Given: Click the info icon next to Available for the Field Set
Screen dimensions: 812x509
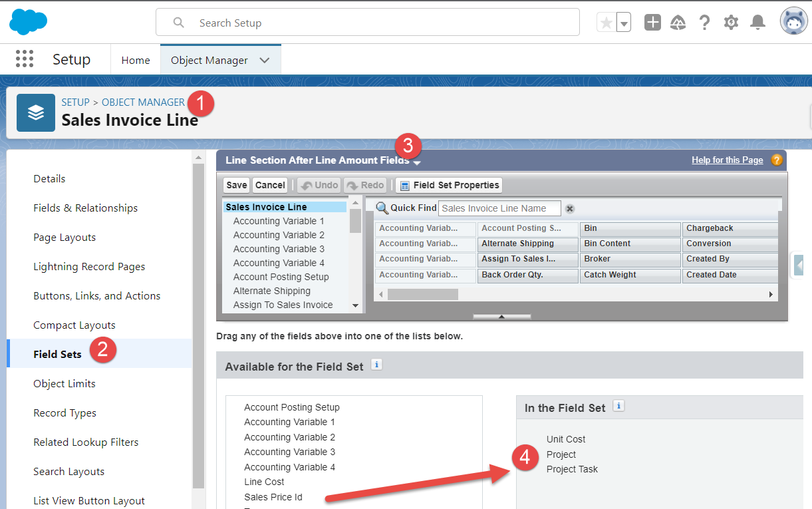Looking at the screenshot, I should pyautogui.click(x=376, y=365).
